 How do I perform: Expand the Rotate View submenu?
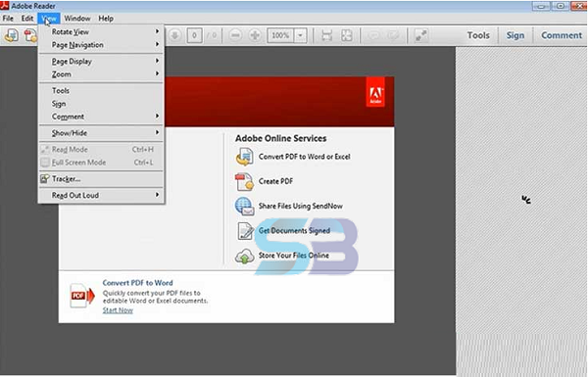click(101, 32)
